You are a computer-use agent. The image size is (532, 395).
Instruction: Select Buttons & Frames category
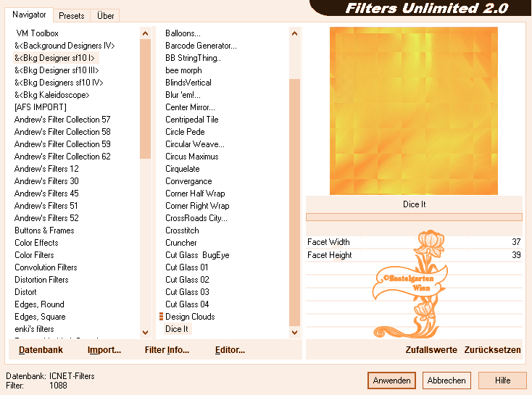tap(44, 230)
